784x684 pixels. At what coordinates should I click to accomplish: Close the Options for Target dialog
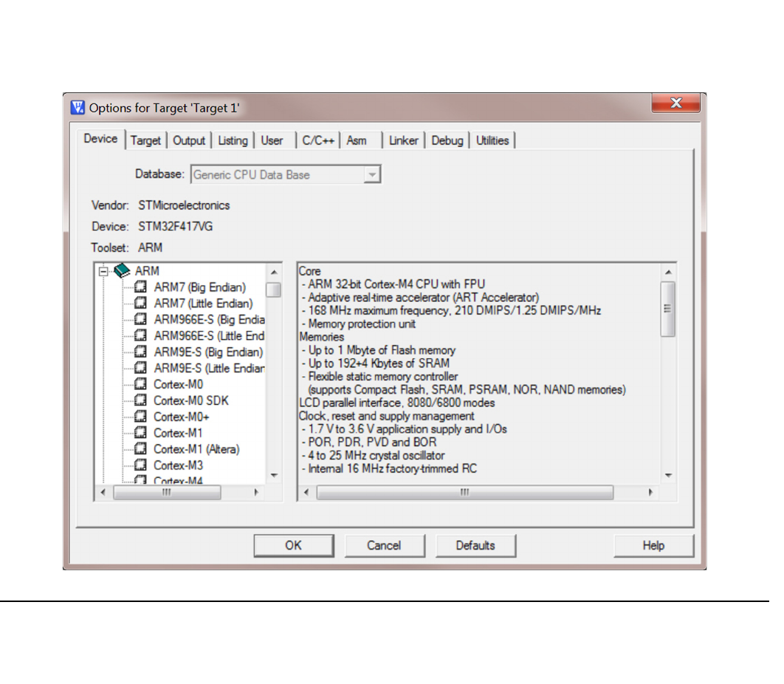click(676, 103)
